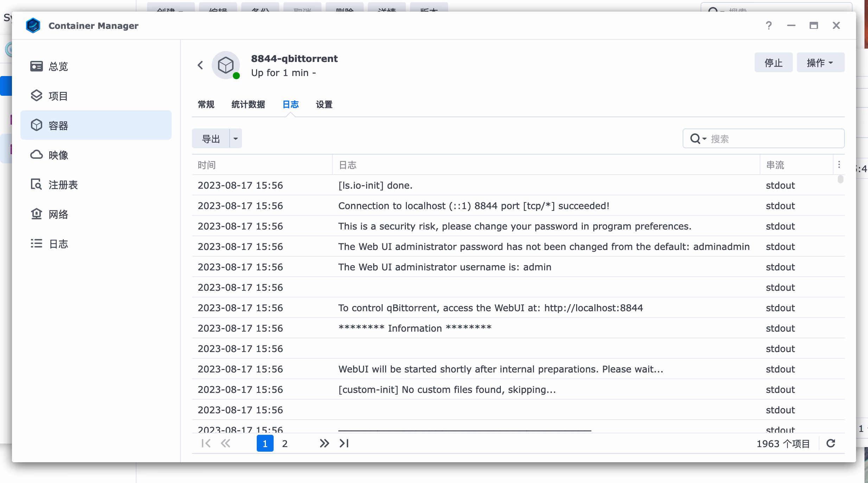
Task: Open the 日志 log sidebar item
Action: 58,244
